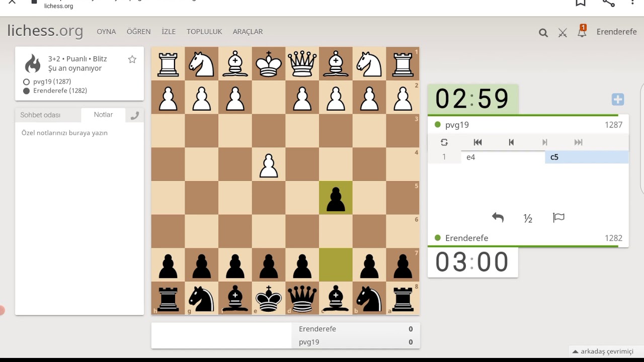Open the TOPLULUK menu
Viewport: 644px width, 362px height.
coord(204,32)
